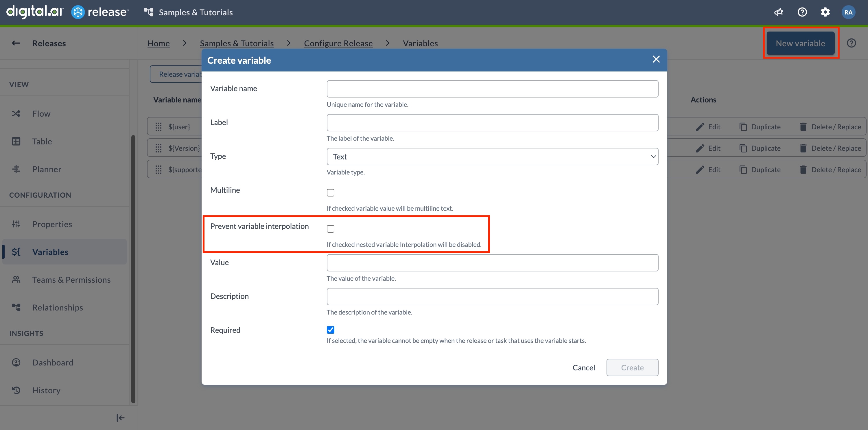This screenshot has height=430, width=868.
Task: Click the Samples & Tutorials header title
Action: click(196, 12)
